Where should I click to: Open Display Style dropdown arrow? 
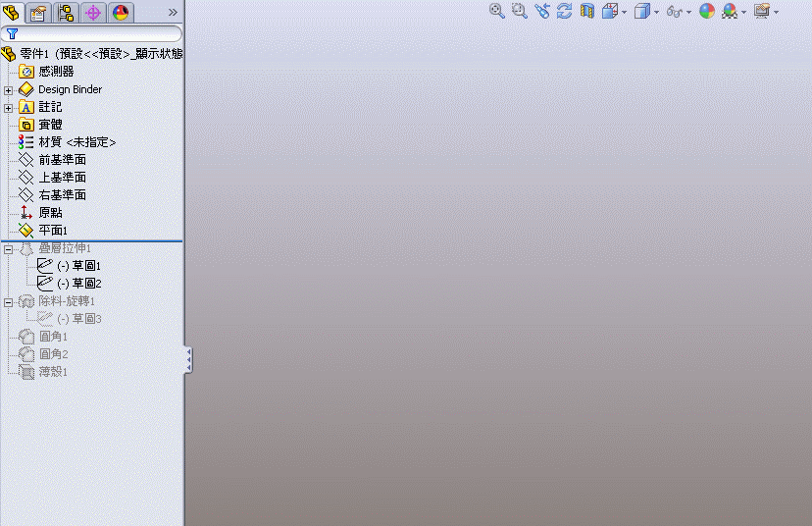click(x=657, y=12)
